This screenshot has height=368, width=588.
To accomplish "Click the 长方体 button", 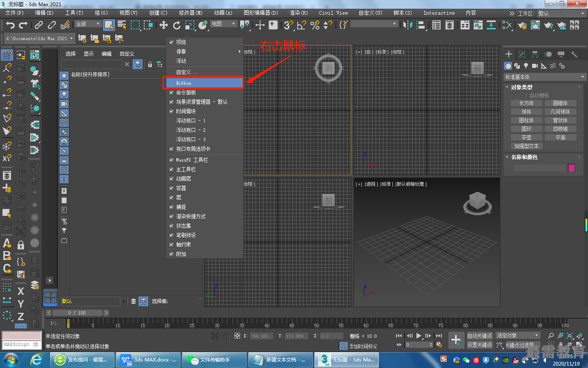I will pos(526,103).
